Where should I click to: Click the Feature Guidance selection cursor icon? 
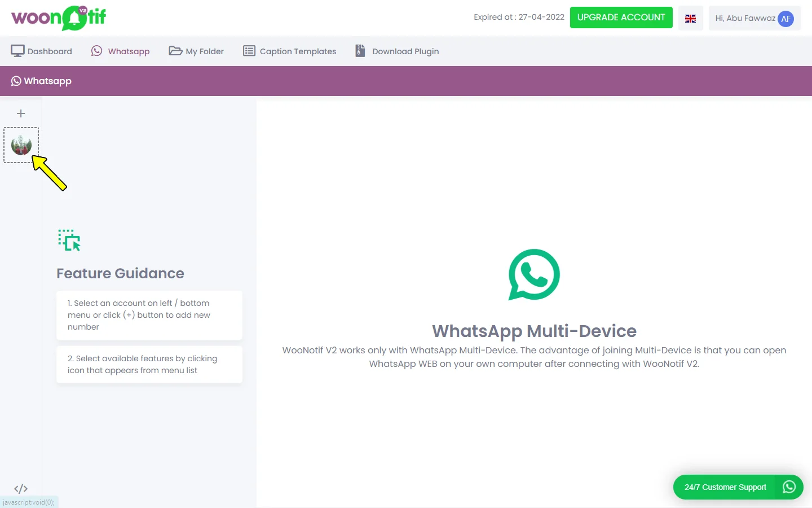(x=69, y=240)
